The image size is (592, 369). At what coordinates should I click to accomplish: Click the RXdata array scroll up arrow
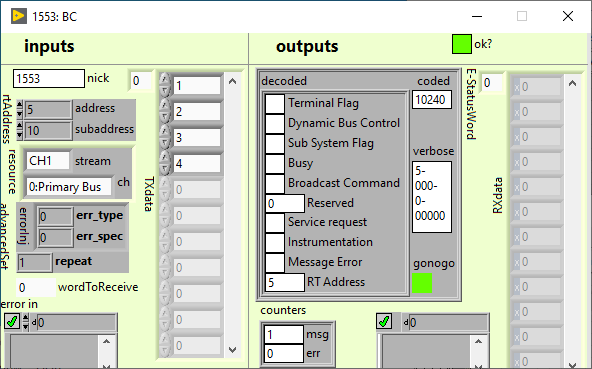pos(572,83)
